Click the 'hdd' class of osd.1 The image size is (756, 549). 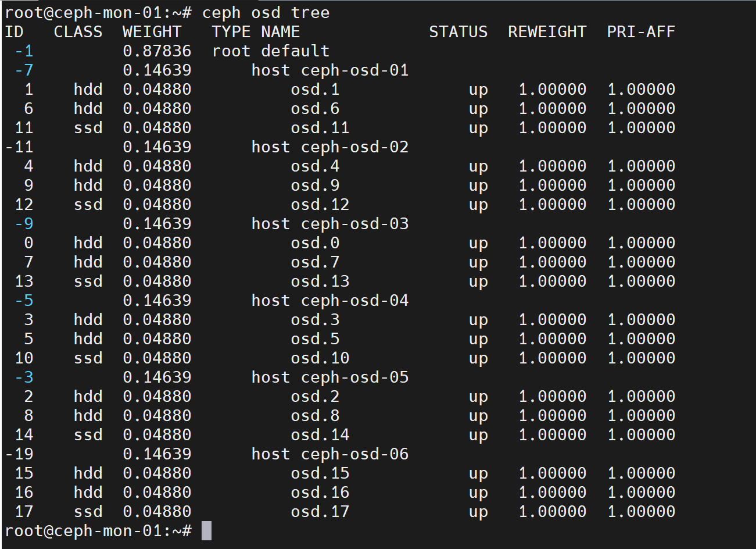pyautogui.click(x=88, y=89)
